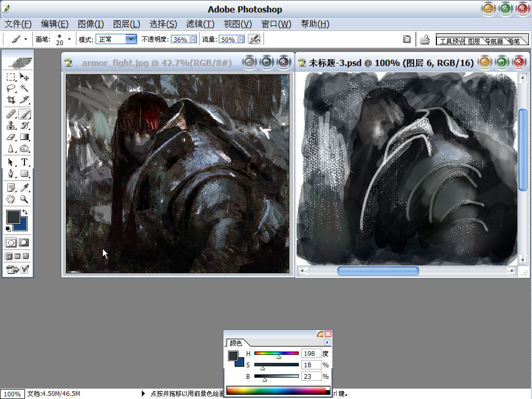Select the Slice tool
Screen dimensions: 532x399
24,99
